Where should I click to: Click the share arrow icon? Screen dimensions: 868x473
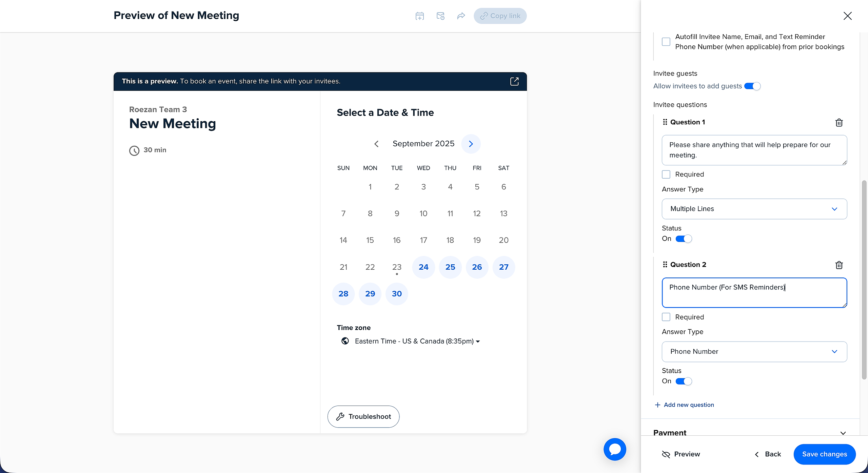point(461,16)
